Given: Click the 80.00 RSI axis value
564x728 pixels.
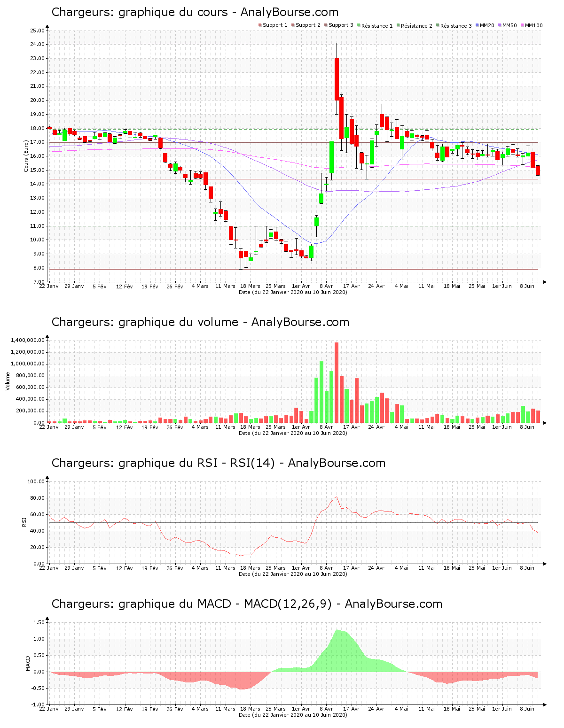Looking at the screenshot, I should tap(37, 498).
